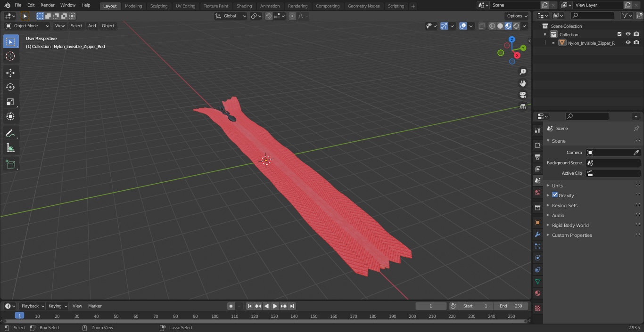Screen dimensions: 644x332
Task: Open Material properties tab
Action: pos(537,293)
